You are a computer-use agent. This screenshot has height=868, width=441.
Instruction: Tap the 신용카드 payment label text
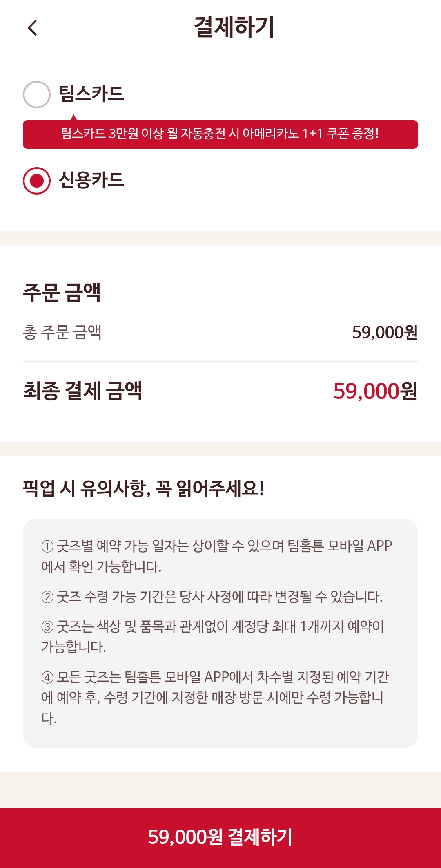pyautogui.click(x=91, y=180)
